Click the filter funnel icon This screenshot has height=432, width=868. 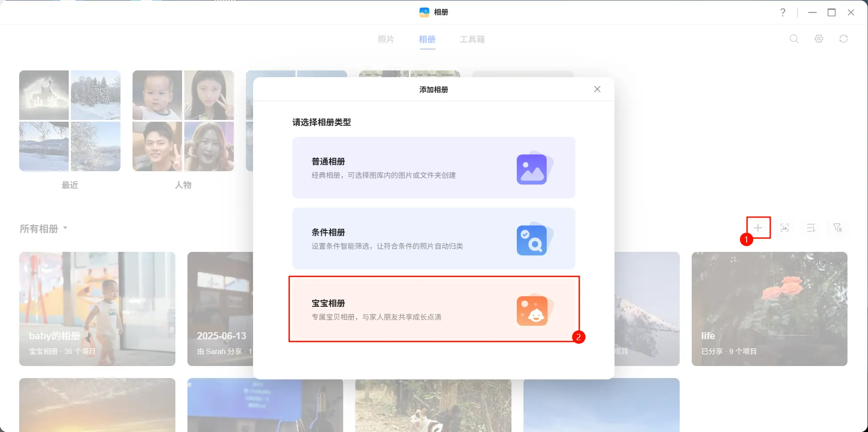pos(837,228)
